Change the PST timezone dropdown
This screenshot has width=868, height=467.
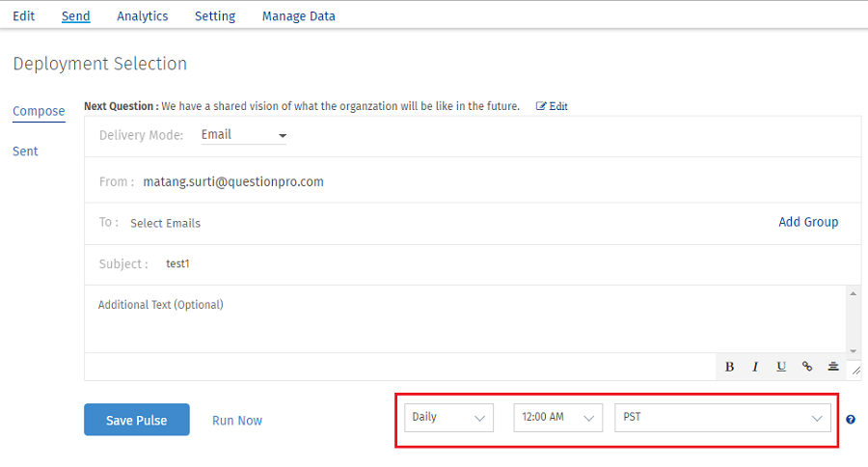[722, 418]
